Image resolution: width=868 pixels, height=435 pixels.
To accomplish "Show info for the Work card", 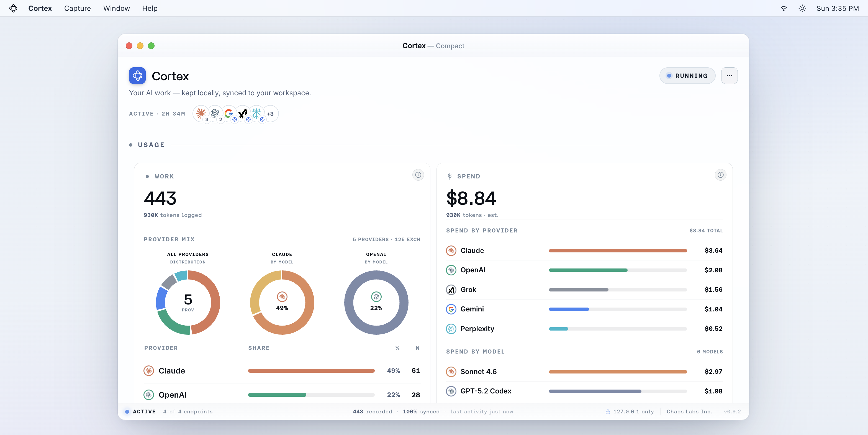I will click(418, 175).
